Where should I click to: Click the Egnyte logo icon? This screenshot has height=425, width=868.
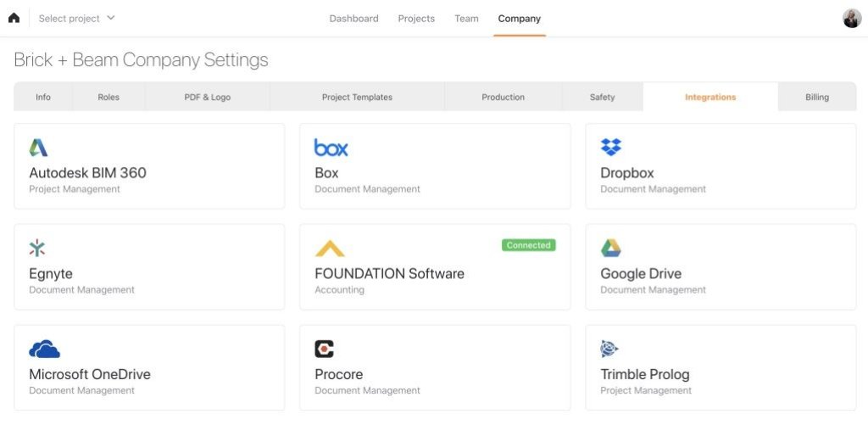[x=37, y=248]
